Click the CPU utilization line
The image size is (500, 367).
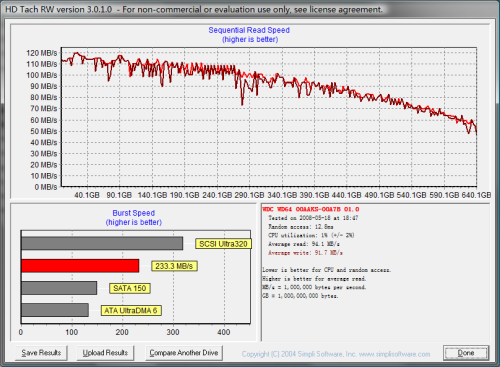coord(311,235)
